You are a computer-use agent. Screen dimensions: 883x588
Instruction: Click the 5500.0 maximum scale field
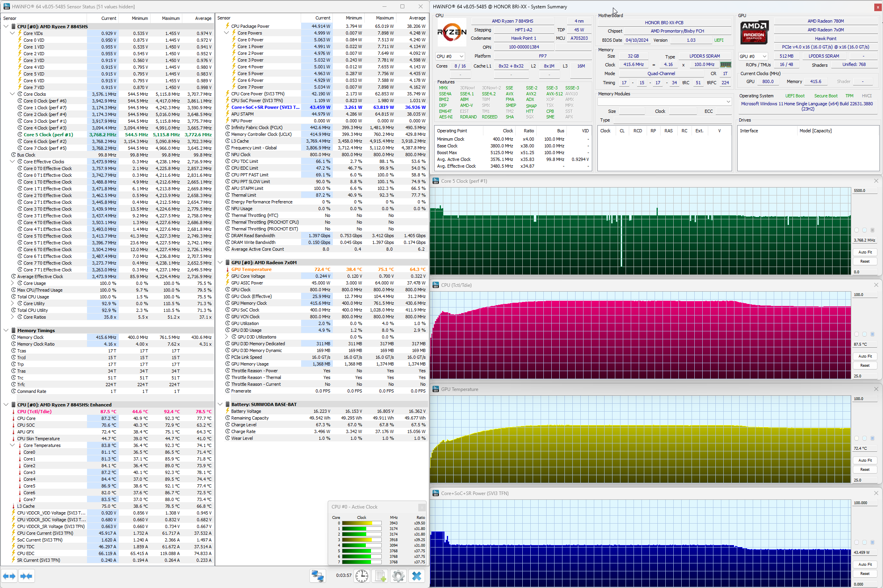pyautogui.click(x=864, y=191)
